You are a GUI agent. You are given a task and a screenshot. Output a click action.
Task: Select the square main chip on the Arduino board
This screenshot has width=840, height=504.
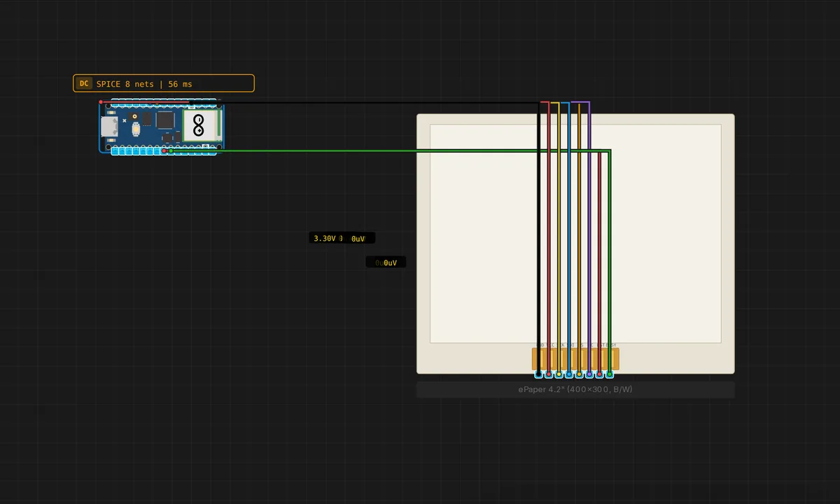[165, 120]
